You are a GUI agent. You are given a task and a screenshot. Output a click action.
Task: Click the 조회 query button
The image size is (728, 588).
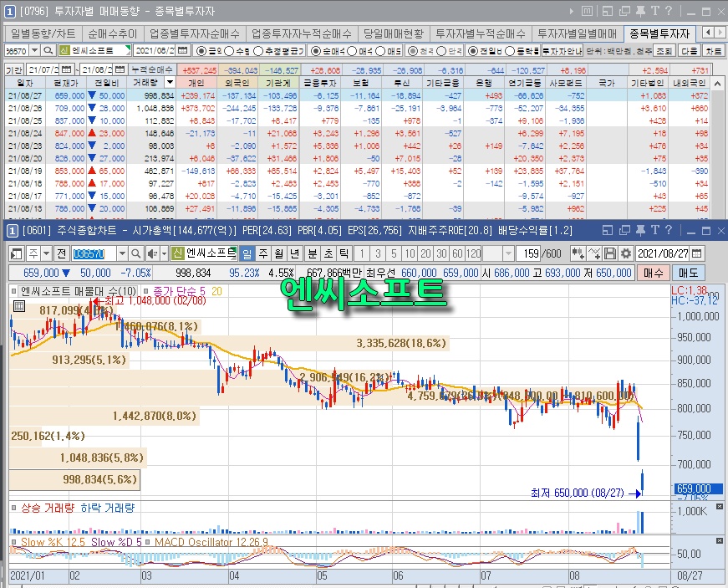(664, 51)
